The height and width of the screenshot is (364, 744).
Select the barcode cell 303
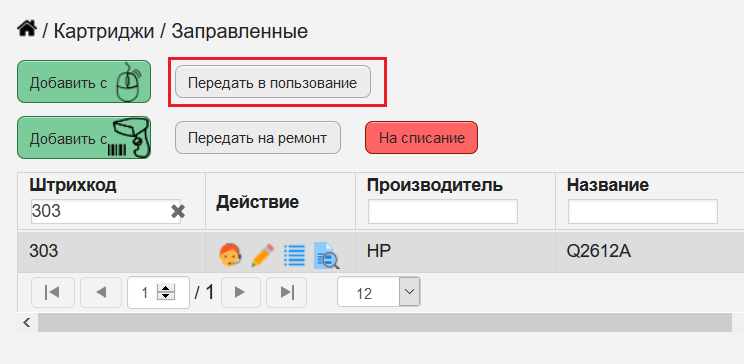112,252
